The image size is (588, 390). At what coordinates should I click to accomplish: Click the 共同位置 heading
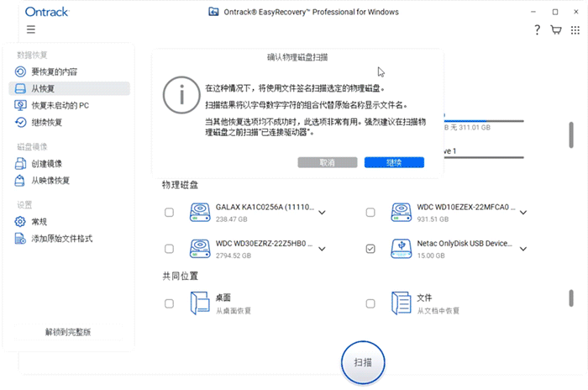[180, 277]
